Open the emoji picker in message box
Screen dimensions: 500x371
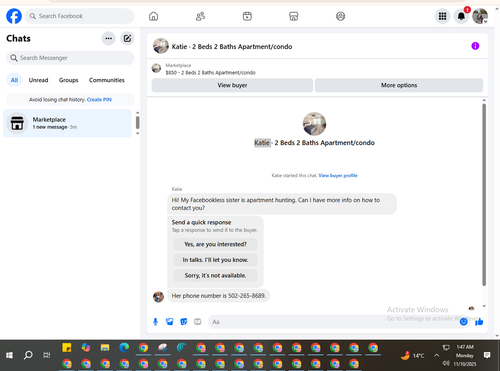[x=463, y=322]
